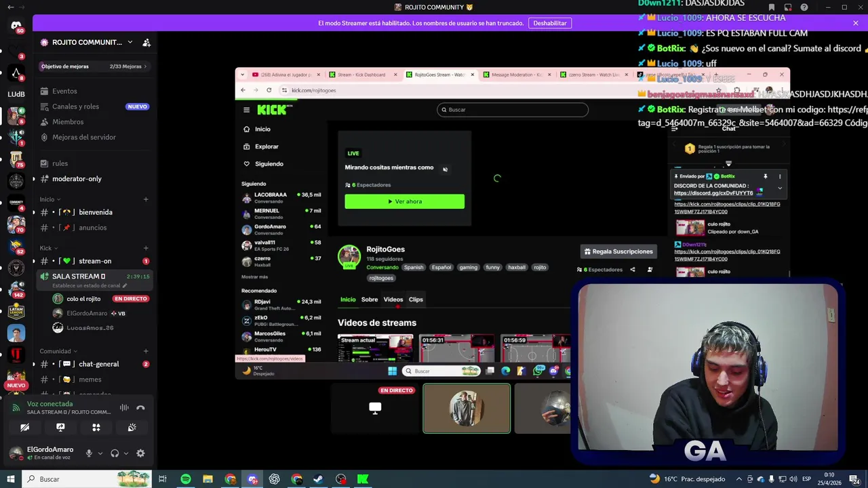Toggle camera in voice panel

tap(24, 428)
